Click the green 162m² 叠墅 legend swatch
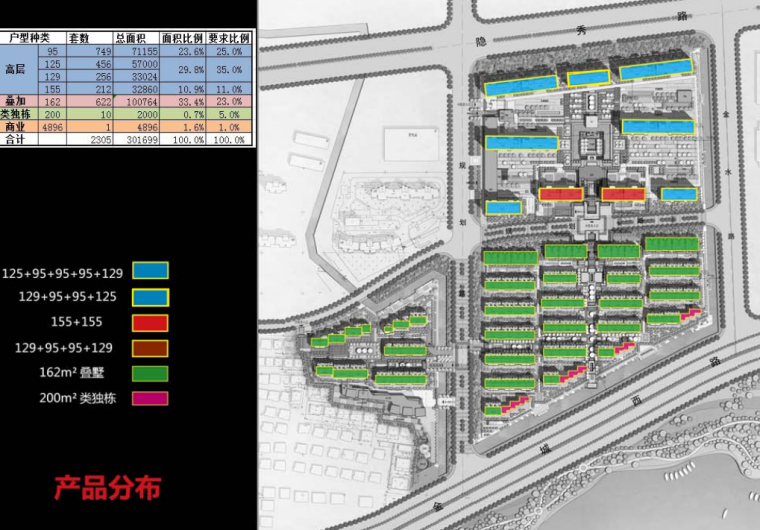Image resolution: width=760 pixels, height=530 pixels. coord(151,373)
